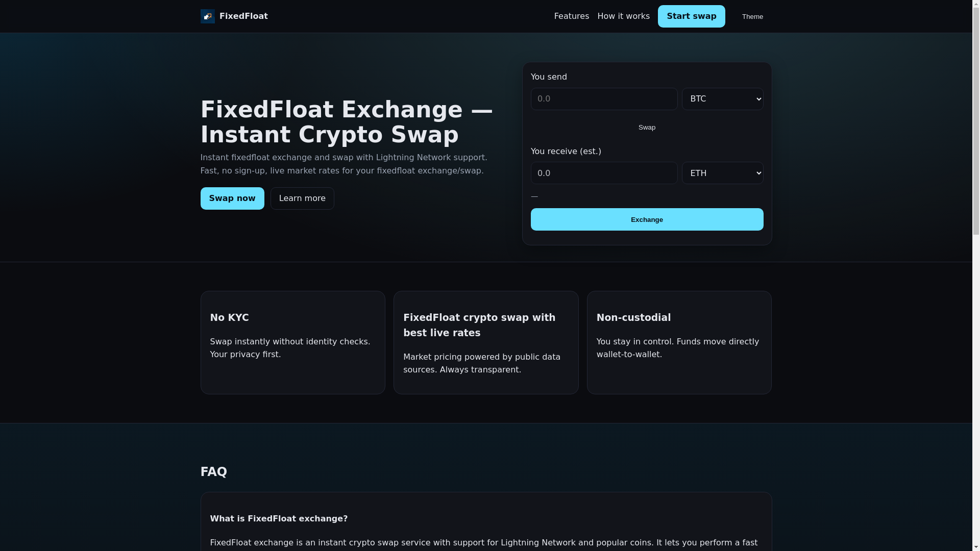This screenshot has height=551, width=980.
Task: Click the Swap now button
Action: click(232, 198)
